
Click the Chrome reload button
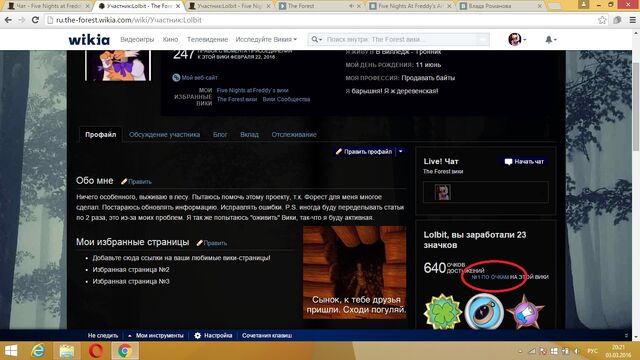36,20
